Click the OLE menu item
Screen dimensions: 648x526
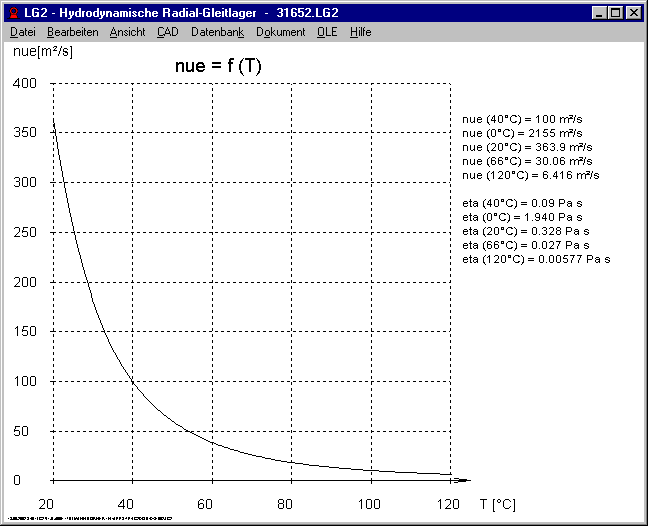pos(327,32)
